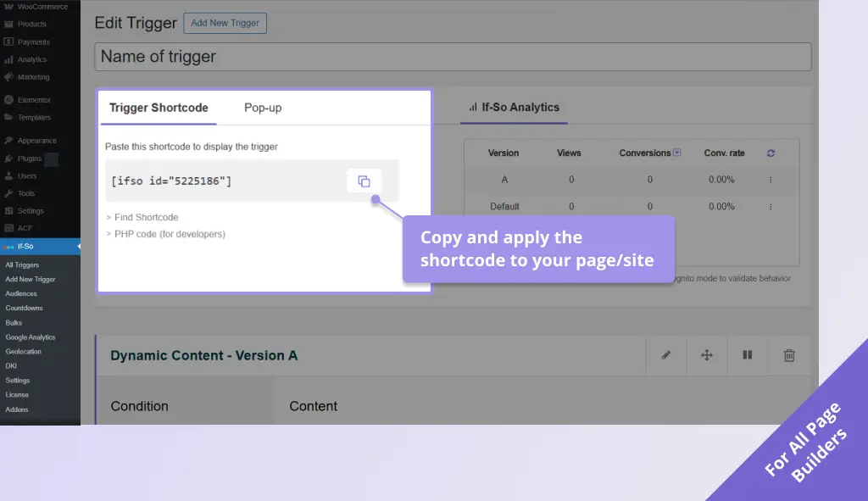Viewport: 868px width, 501px height.
Task: Open the three-dot menu for row A
Action: [771, 180]
